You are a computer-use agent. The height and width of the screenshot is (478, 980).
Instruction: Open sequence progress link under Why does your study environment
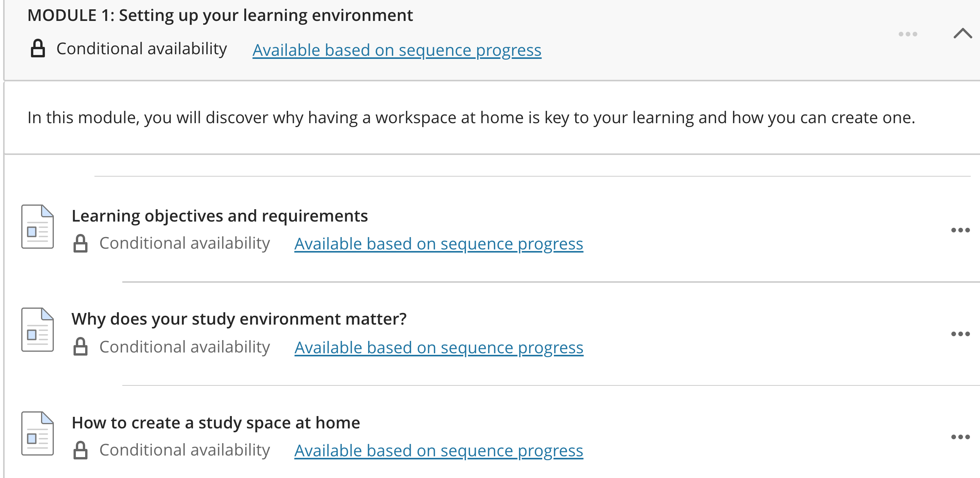click(x=439, y=348)
